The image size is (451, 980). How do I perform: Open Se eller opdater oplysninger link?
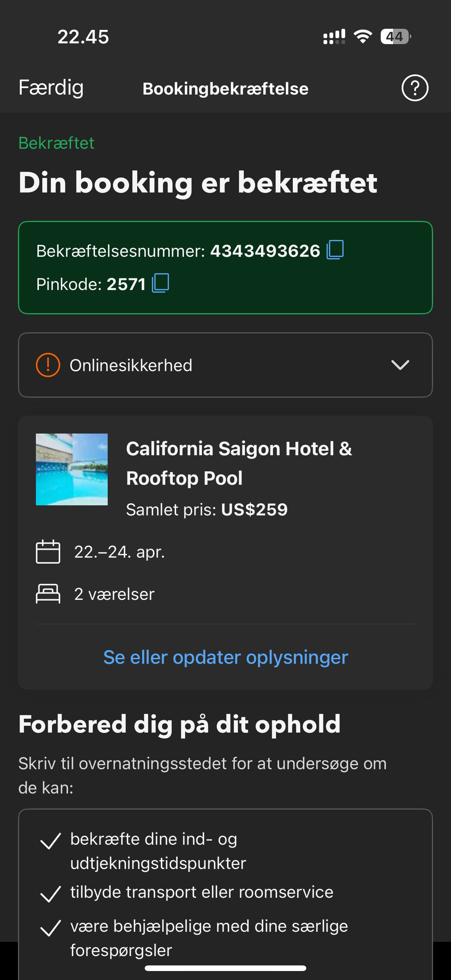[226, 657]
